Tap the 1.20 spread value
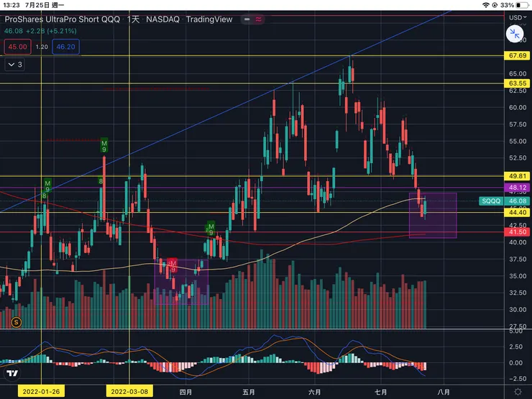Viewport: 532px width, 399px height. (x=42, y=47)
